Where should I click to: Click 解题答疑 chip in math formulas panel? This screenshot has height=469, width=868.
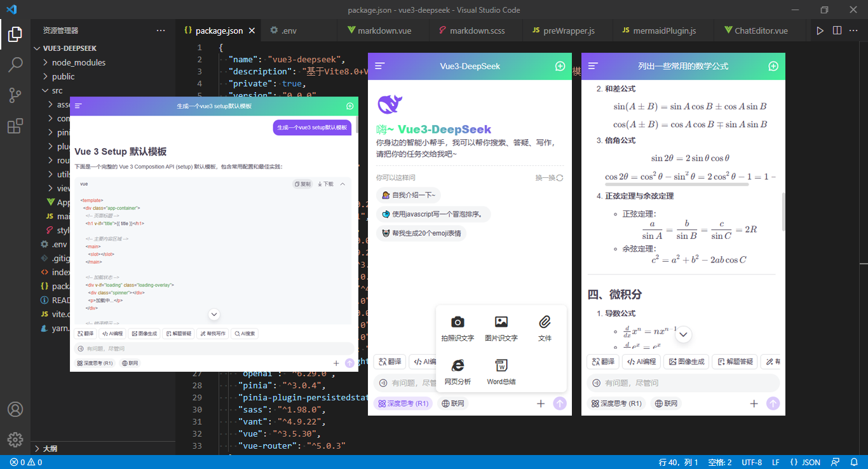click(x=735, y=362)
